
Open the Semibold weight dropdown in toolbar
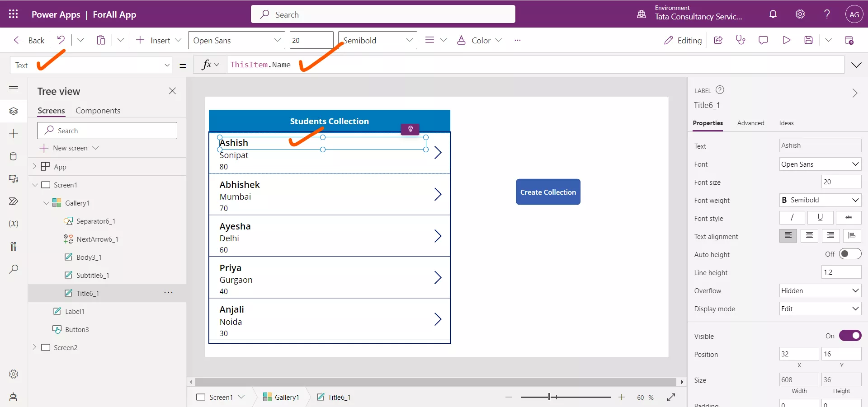click(x=377, y=40)
